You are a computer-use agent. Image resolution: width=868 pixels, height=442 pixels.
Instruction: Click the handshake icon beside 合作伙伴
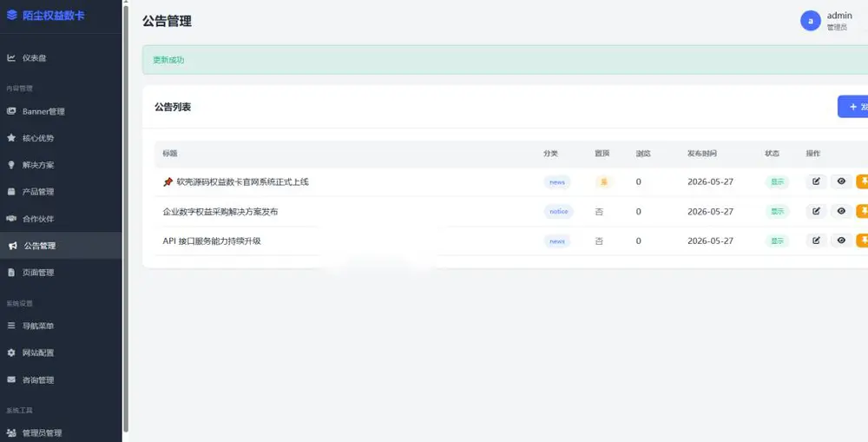coord(11,219)
